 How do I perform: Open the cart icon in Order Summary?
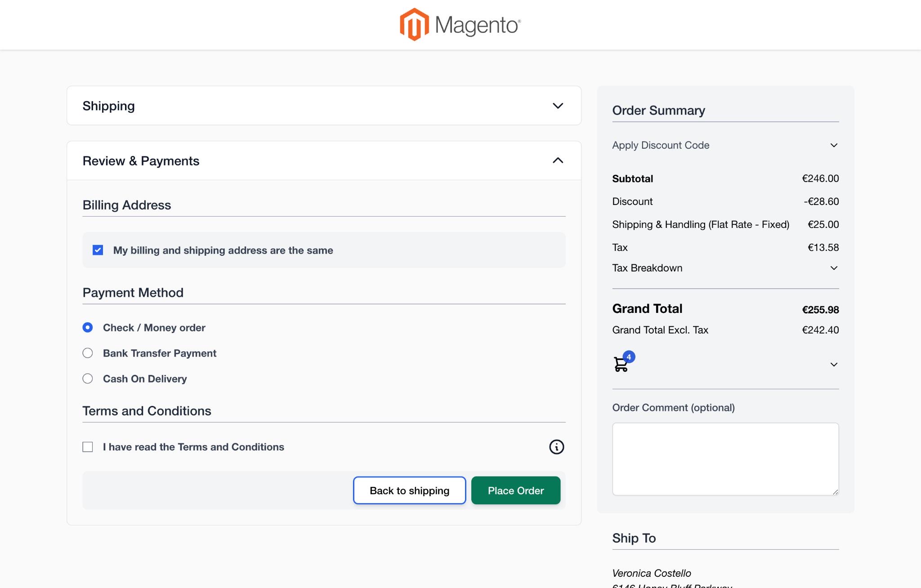[621, 365]
